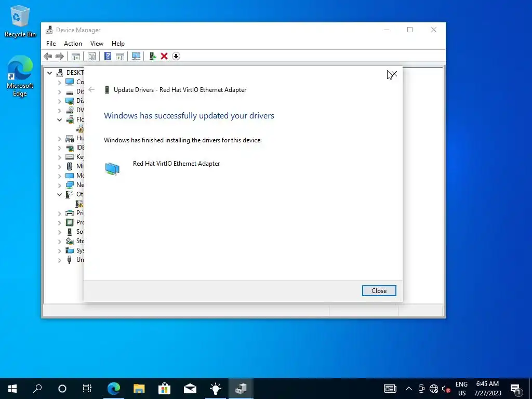Click the Cortana circle on taskbar
532x399 pixels.
coord(62,389)
